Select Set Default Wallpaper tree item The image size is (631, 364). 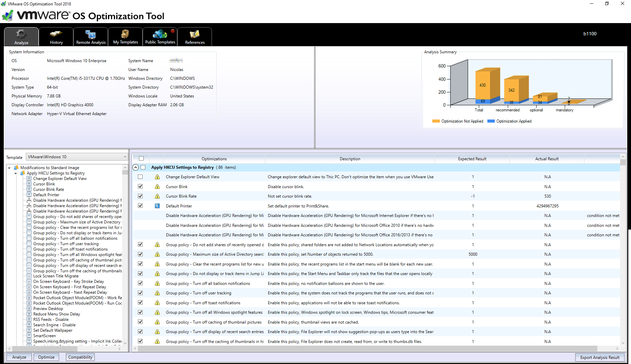(x=53, y=330)
